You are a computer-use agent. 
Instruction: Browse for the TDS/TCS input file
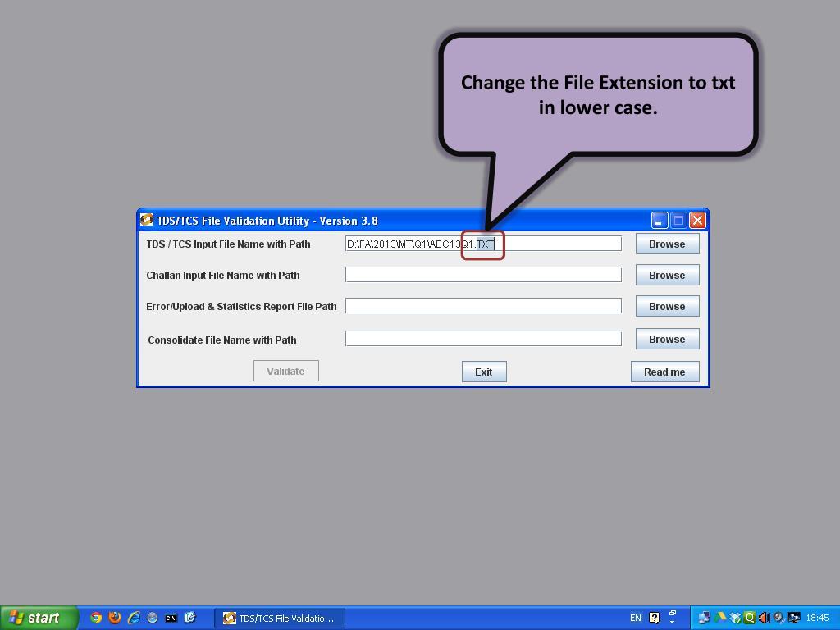(667, 244)
